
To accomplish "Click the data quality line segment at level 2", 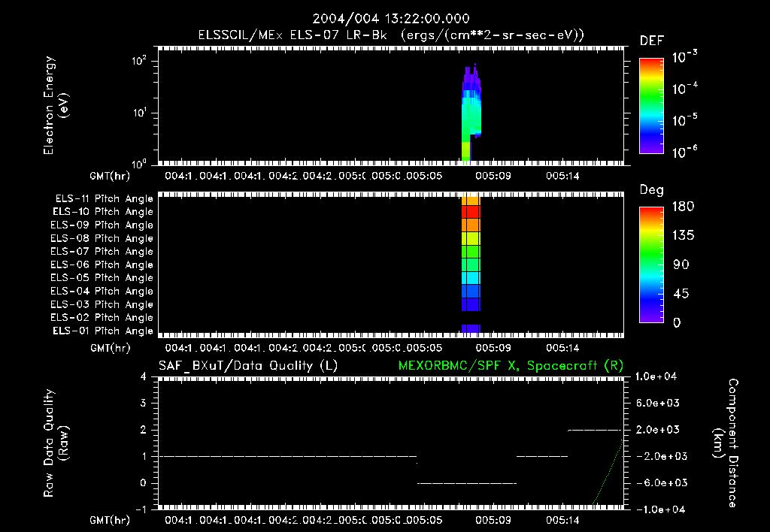I will click(596, 430).
